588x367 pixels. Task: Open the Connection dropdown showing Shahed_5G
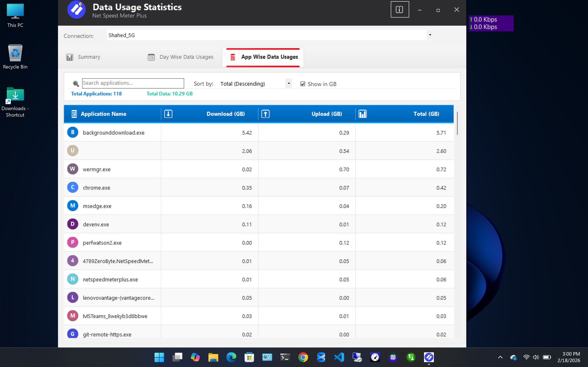point(430,35)
